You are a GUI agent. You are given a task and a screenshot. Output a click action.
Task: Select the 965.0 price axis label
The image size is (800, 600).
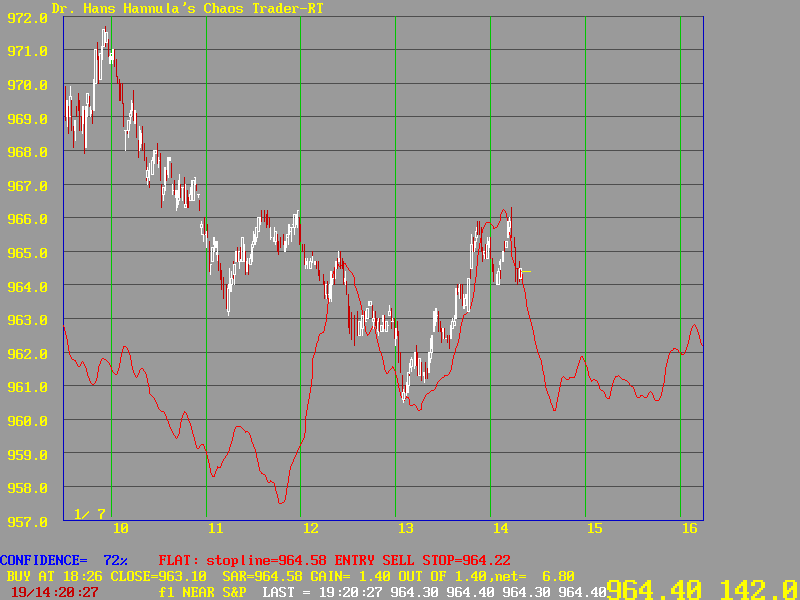27,253
